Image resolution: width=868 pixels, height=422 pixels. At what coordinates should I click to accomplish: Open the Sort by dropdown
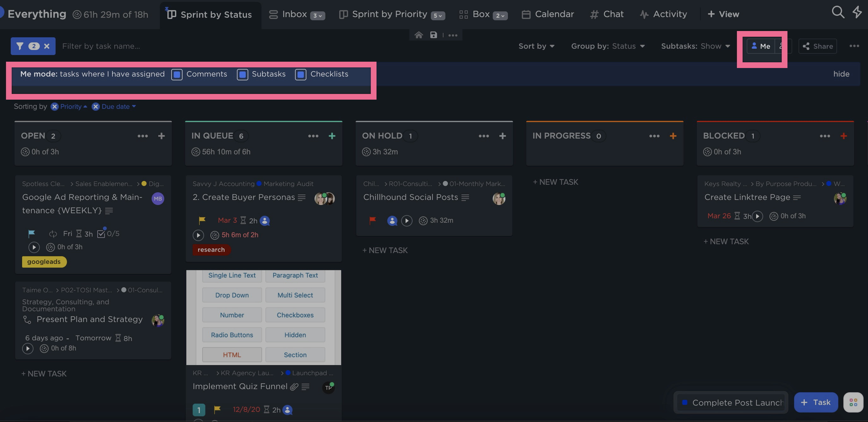tap(536, 46)
